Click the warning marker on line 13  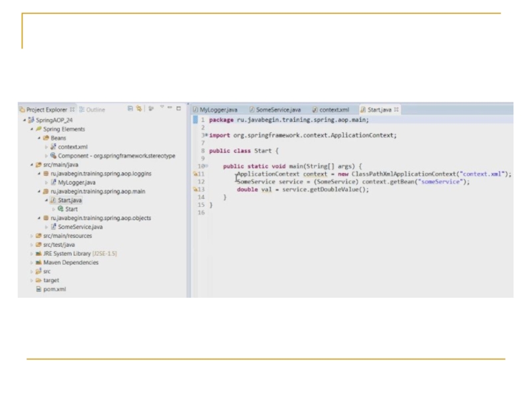coord(196,190)
